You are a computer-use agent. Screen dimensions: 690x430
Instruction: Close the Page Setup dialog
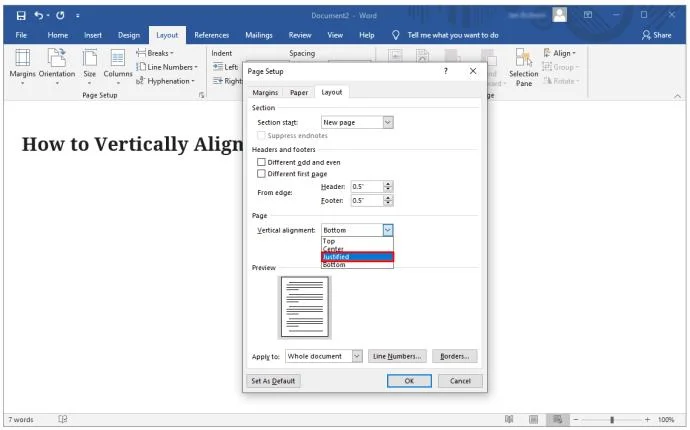pos(473,71)
